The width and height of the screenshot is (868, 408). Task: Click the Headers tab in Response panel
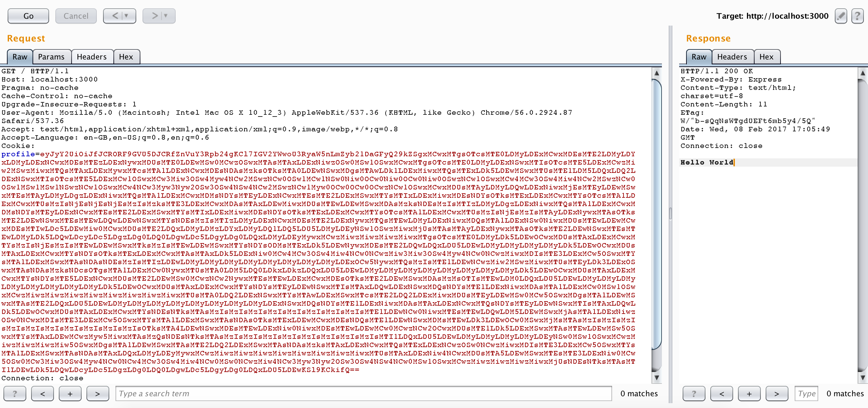tap(731, 56)
